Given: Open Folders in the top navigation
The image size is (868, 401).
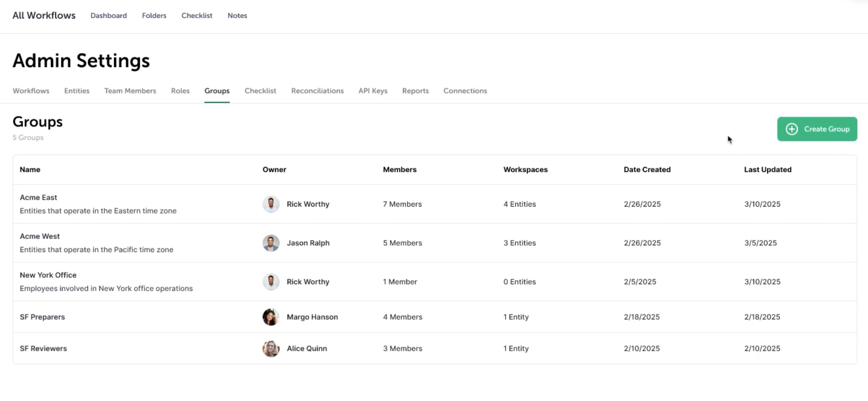Looking at the screenshot, I should point(154,16).
